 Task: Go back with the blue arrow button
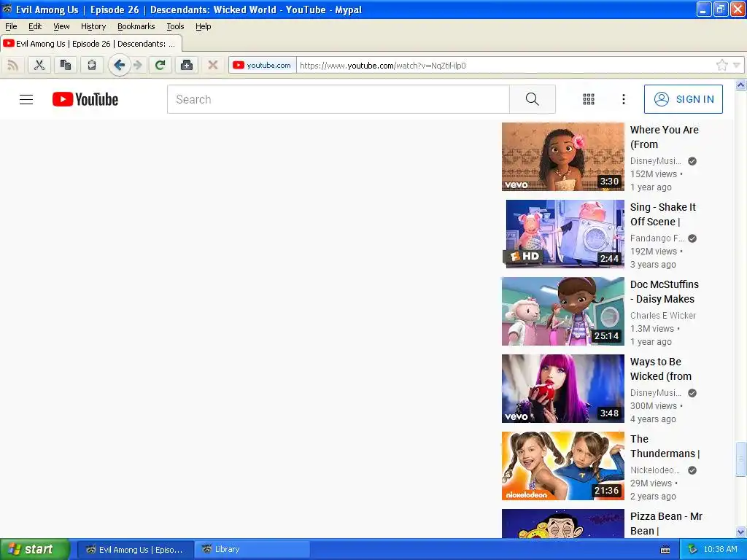(x=119, y=65)
